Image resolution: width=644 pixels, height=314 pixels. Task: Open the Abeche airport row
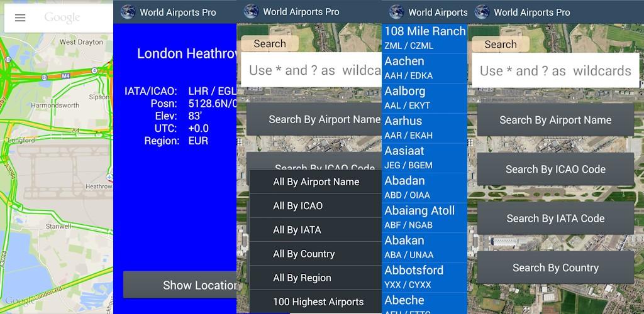pyautogui.click(x=425, y=304)
